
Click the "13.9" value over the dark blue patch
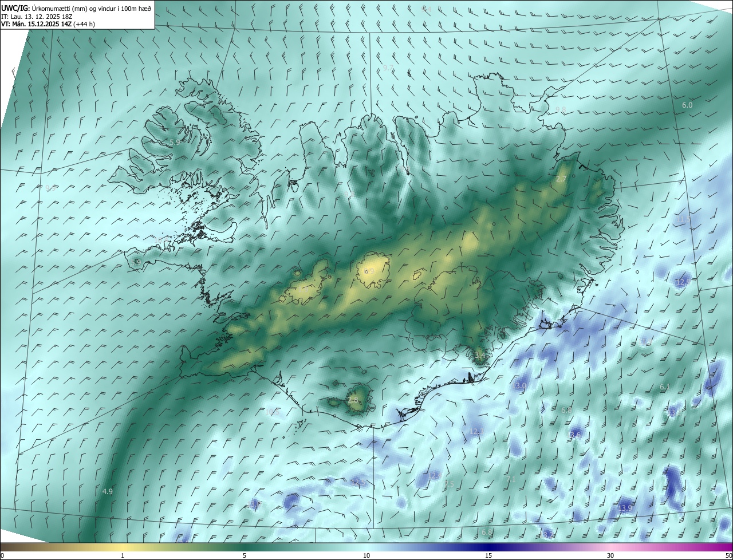[x=625, y=508]
